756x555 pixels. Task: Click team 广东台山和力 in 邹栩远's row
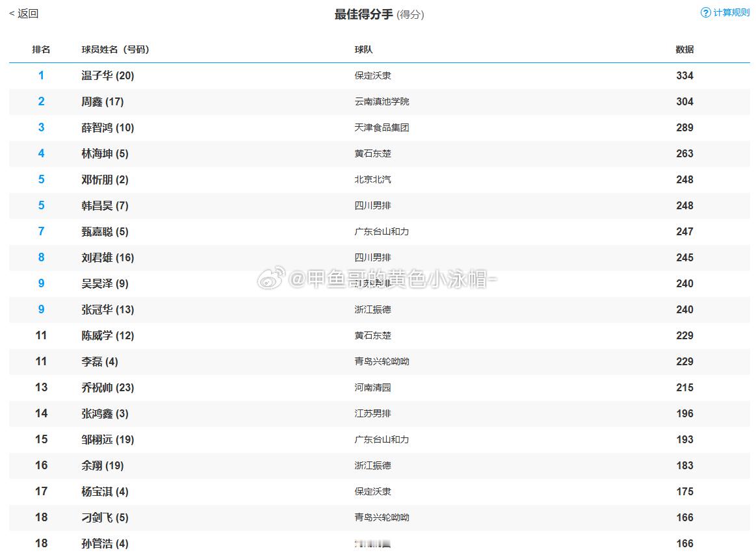click(x=382, y=440)
